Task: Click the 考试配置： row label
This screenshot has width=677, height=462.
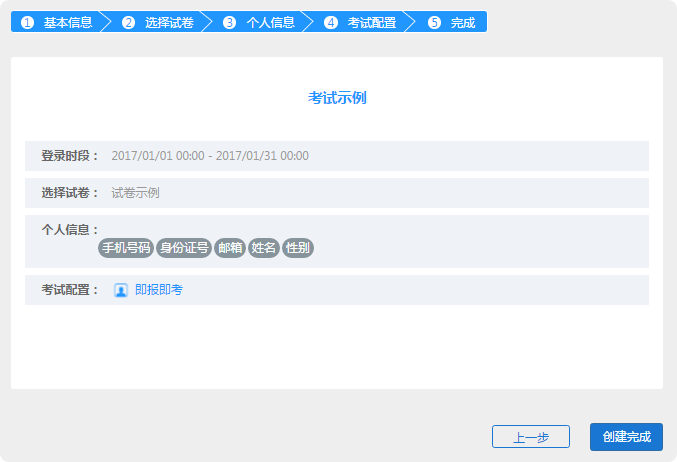Action: 70,290
